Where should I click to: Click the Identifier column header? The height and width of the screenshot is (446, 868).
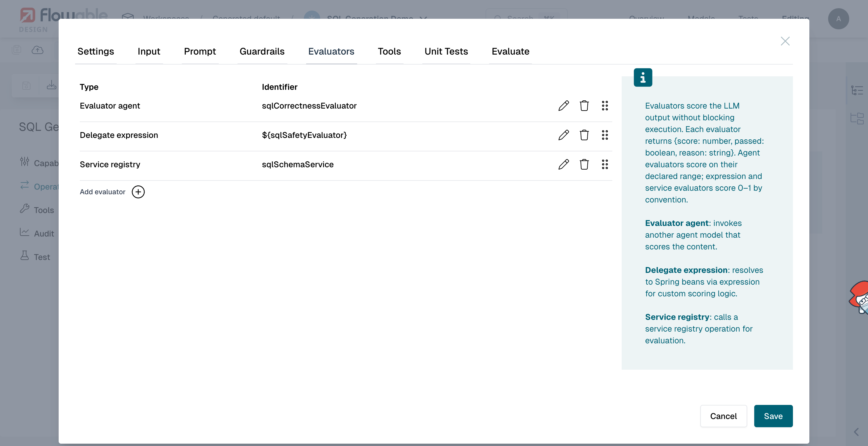pyautogui.click(x=280, y=87)
